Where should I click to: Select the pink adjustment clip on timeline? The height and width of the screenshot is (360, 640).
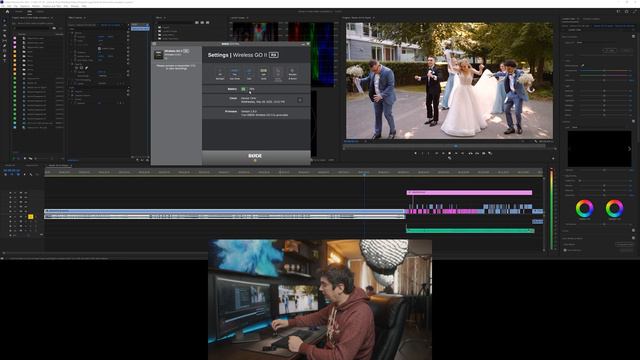tap(469, 192)
